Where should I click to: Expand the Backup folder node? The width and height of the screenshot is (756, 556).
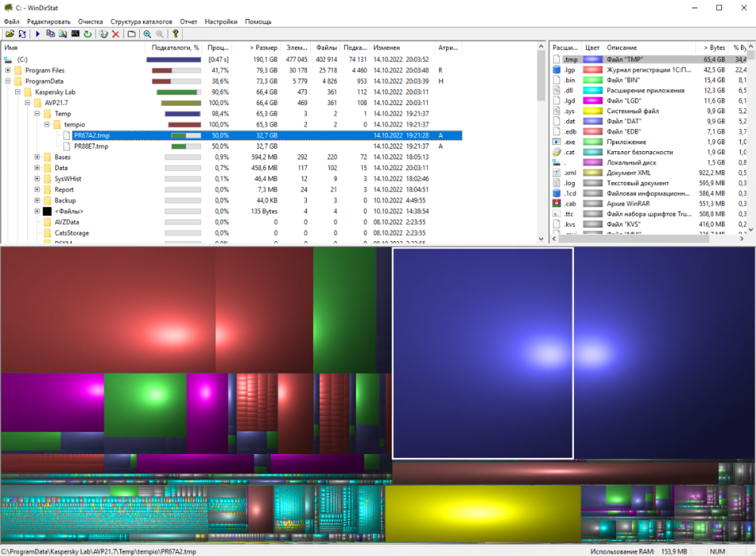[37, 200]
